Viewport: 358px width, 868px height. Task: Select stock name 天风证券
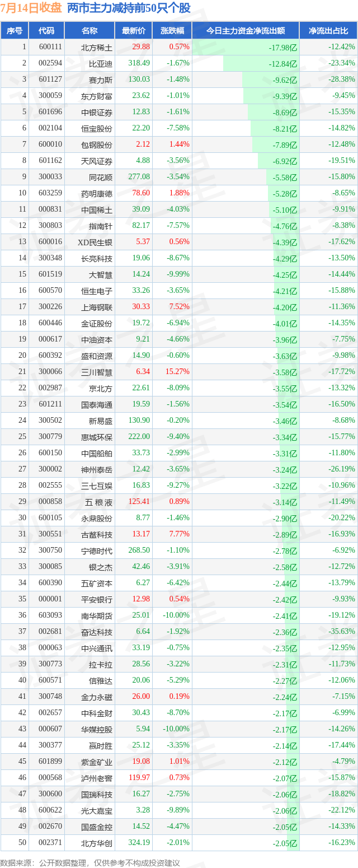click(97, 161)
